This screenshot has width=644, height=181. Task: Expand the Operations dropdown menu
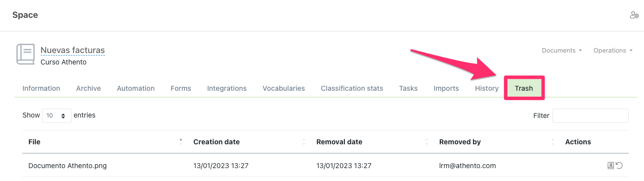pyautogui.click(x=613, y=50)
